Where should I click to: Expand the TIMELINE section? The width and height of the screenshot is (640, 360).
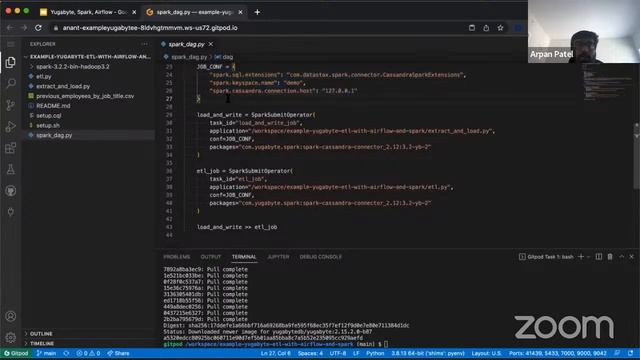click(42, 344)
